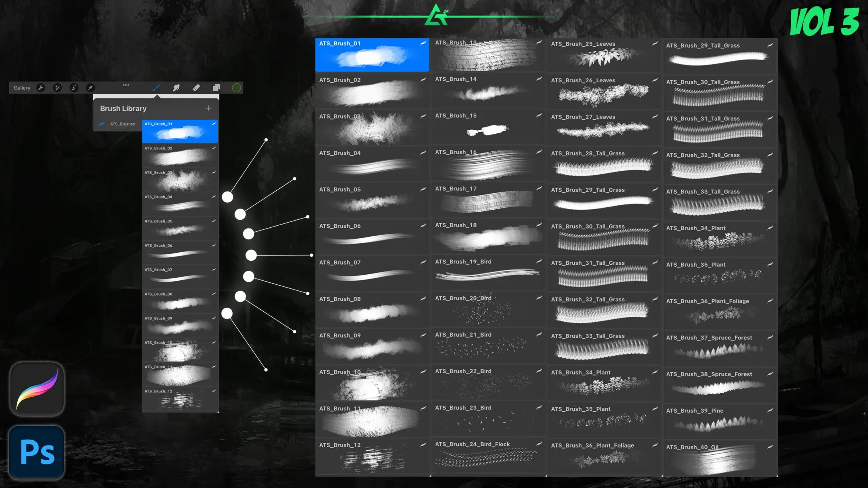Open Procreate app from dock
The image size is (868, 488).
37,390
